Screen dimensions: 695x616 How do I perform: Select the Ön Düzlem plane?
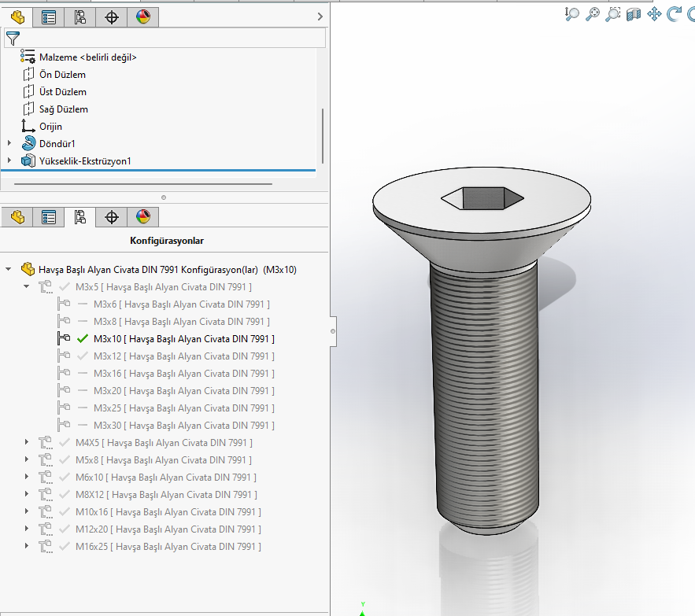click(62, 75)
